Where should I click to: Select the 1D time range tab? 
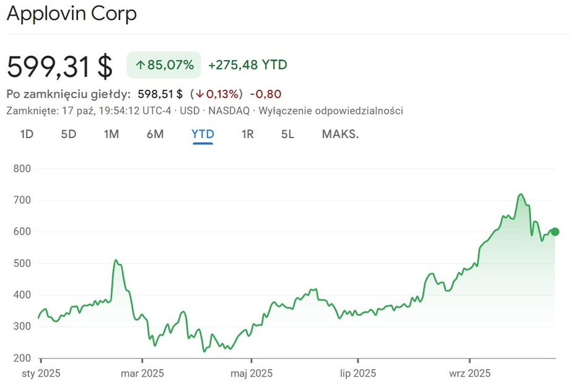click(27, 133)
